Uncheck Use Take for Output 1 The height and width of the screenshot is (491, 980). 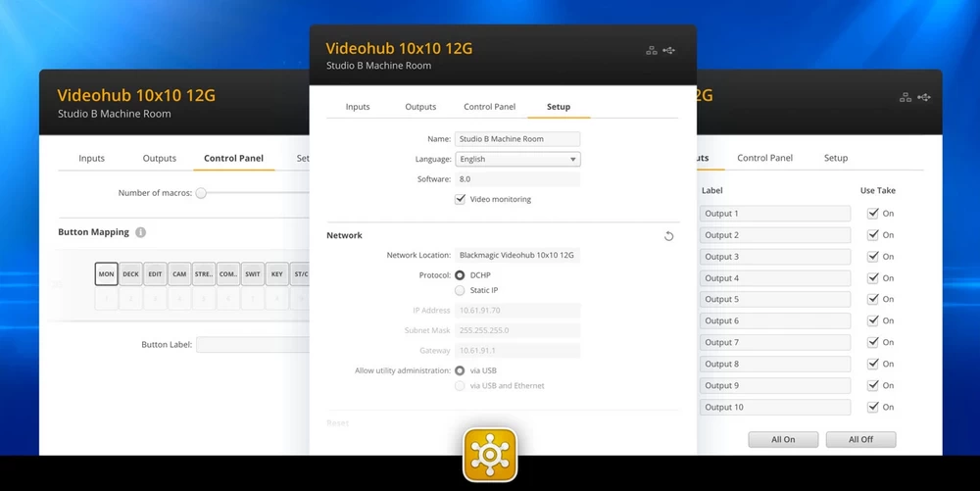click(x=872, y=213)
